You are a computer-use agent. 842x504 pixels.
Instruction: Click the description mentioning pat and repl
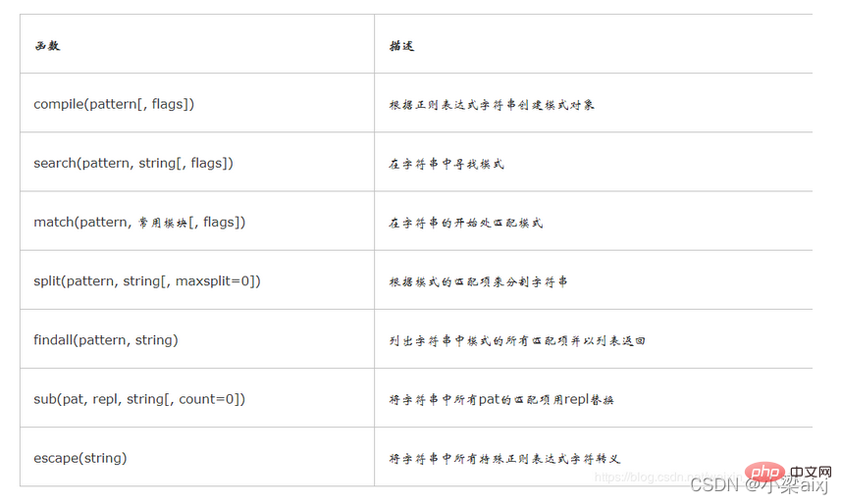pos(501,399)
